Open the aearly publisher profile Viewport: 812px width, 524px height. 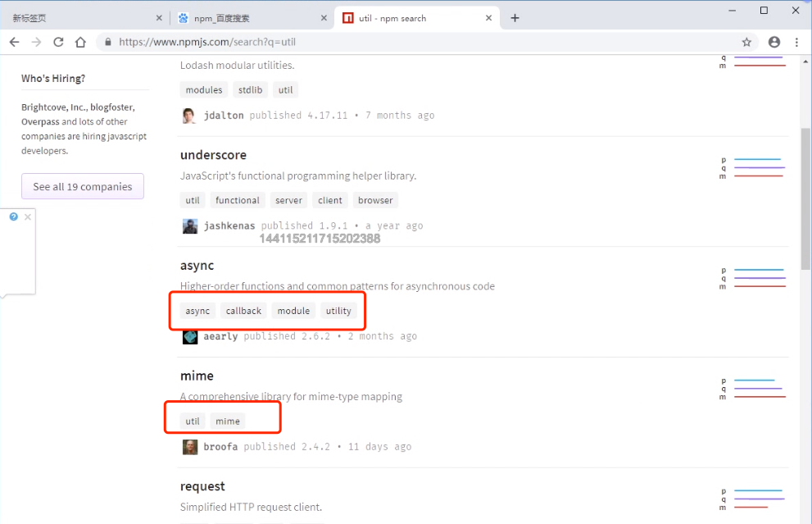pyautogui.click(x=220, y=336)
